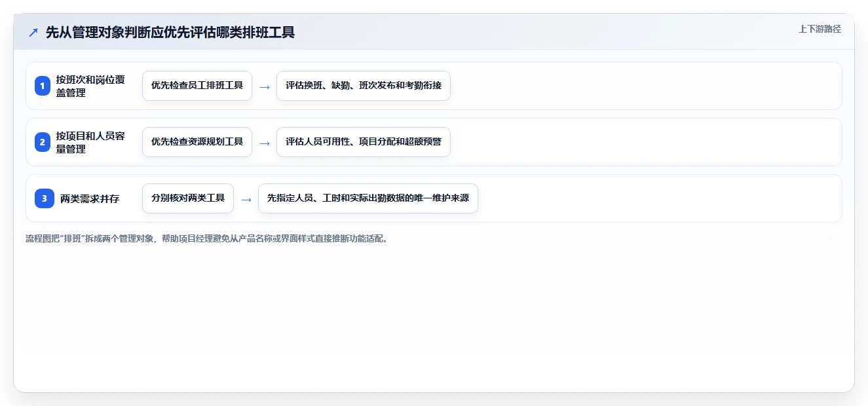This screenshot has height=406, width=868.
Task: Click the 优先检查员工排班工具 box
Action: point(197,86)
